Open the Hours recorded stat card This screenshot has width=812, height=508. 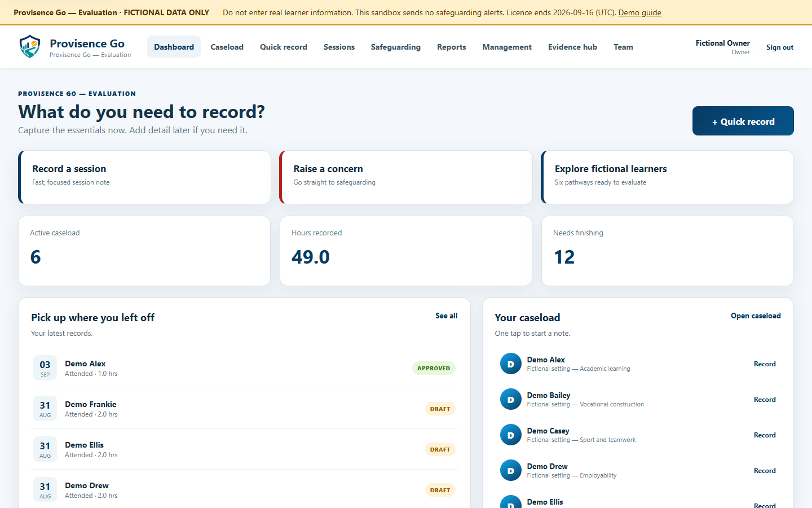point(406,251)
